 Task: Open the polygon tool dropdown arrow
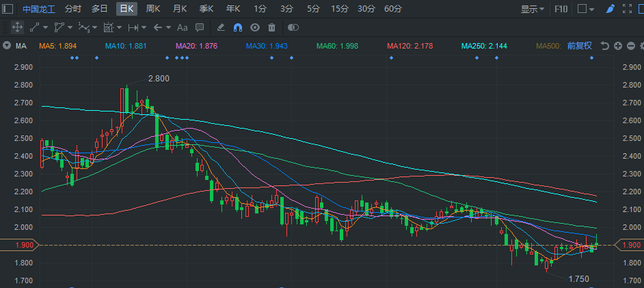pyautogui.click(x=70, y=27)
